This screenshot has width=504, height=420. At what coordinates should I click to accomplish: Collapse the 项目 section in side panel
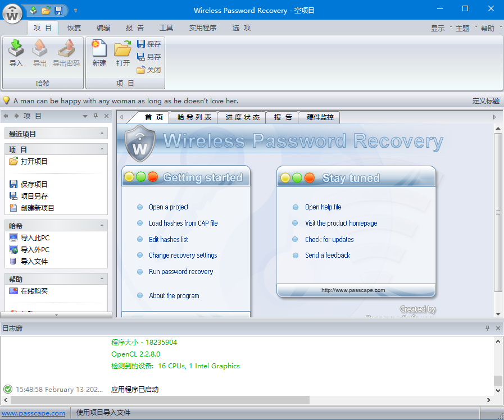pyautogui.click(x=102, y=149)
